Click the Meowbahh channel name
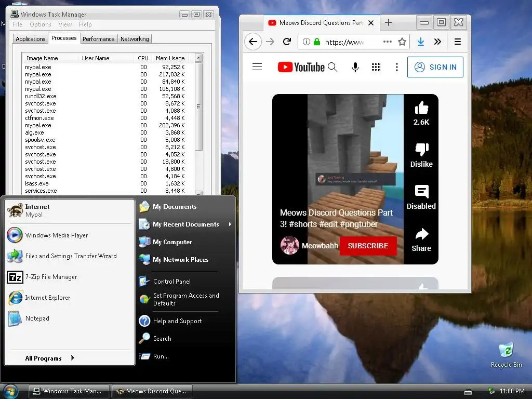The width and height of the screenshot is (532, 399). point(320,246)
